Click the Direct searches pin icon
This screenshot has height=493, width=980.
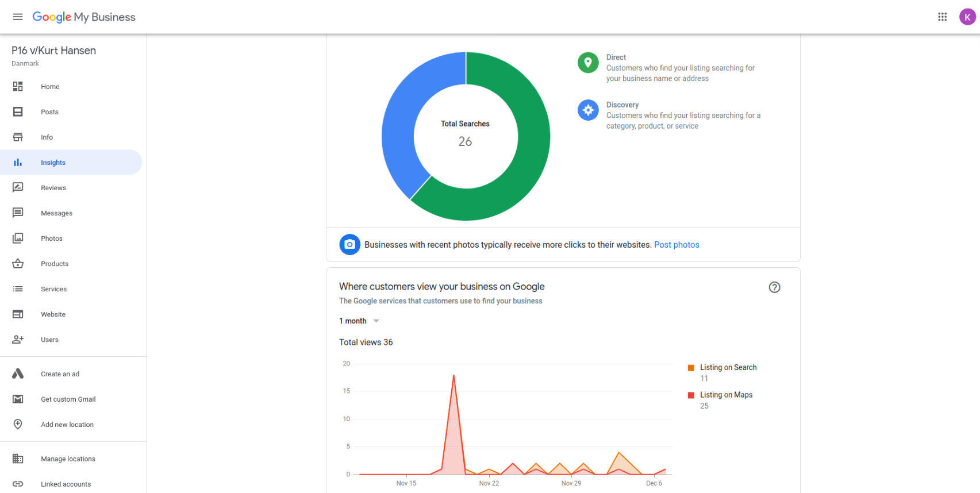[588, 62]
